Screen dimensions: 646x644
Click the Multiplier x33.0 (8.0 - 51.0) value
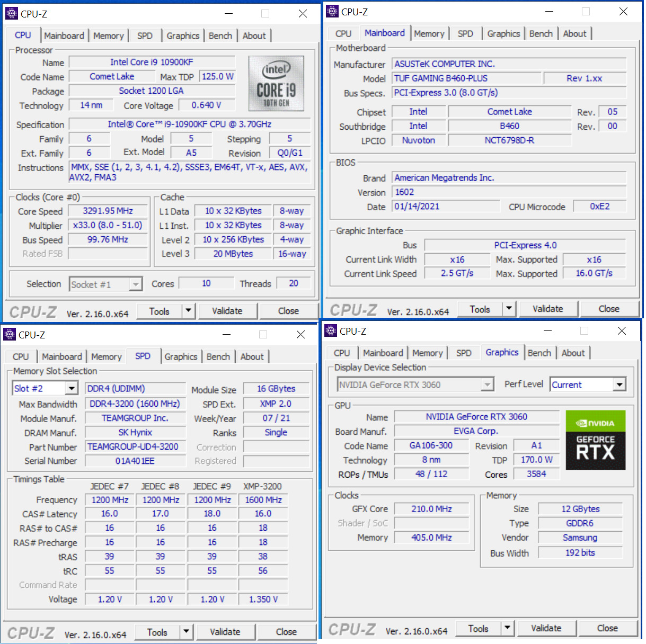pos(108,225)
